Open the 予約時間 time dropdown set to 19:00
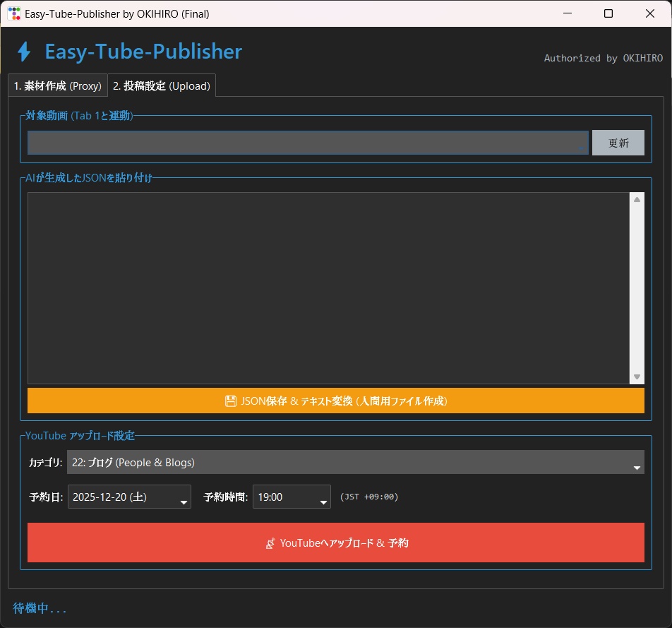The width and height of the screenshot is (672, 628). point(320,497)
